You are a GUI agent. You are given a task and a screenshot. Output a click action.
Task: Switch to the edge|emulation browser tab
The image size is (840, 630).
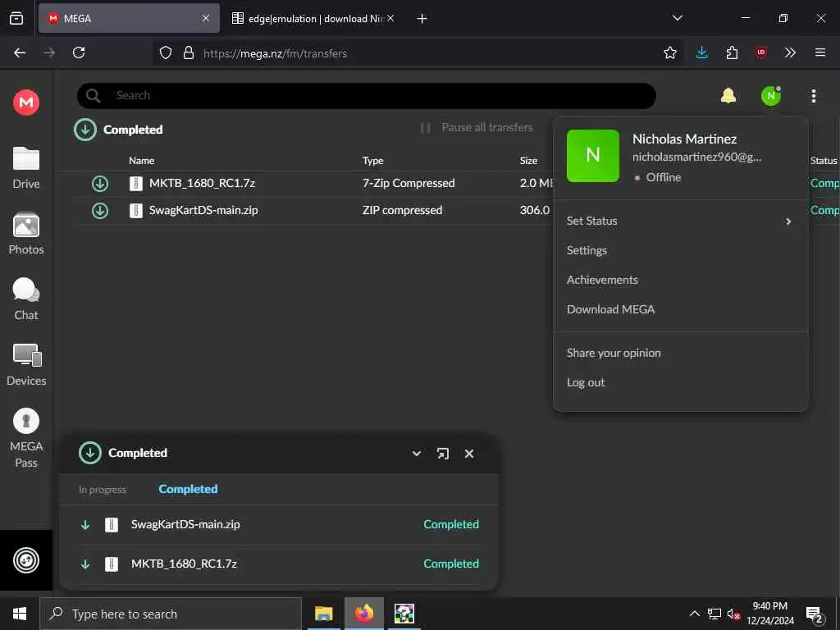pyautogui.click(x=315, y=18)
